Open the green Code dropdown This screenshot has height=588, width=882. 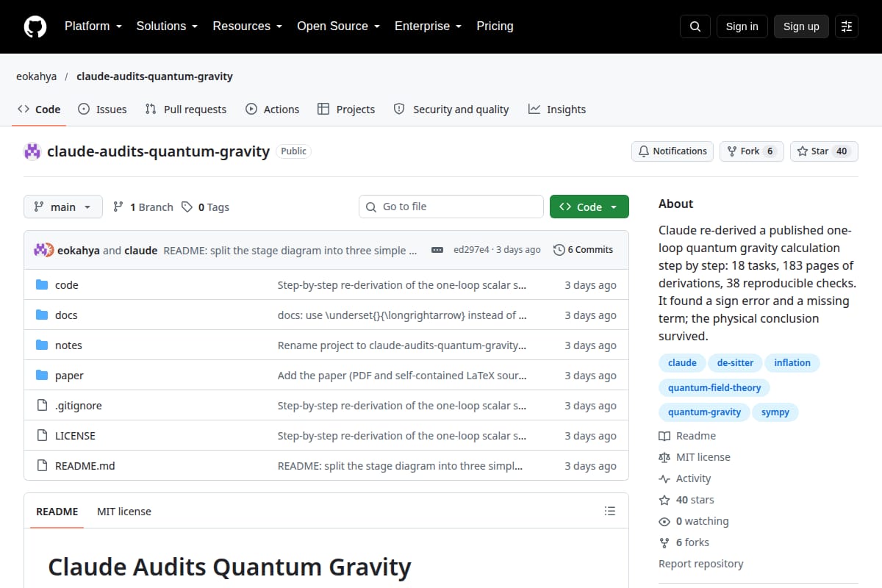tap(589, 207)
